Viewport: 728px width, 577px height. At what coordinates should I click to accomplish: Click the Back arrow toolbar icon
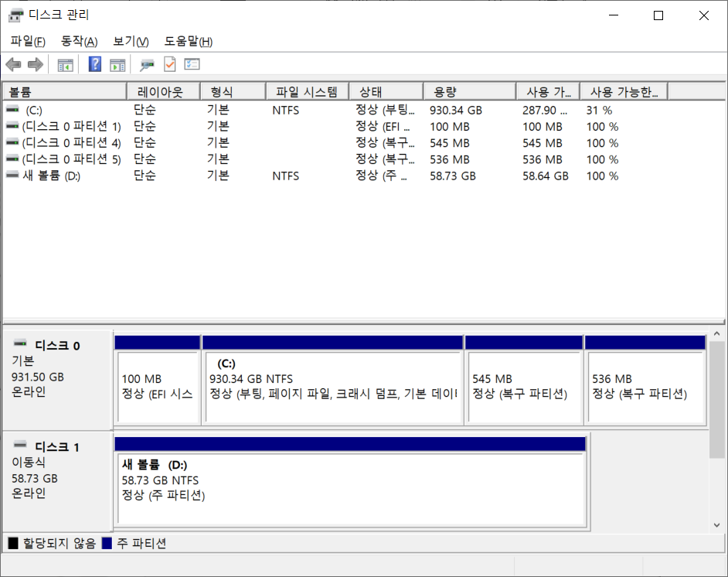pyautogui.click(x=13, y=64)
